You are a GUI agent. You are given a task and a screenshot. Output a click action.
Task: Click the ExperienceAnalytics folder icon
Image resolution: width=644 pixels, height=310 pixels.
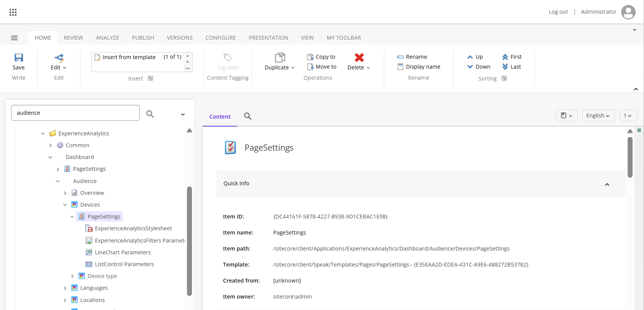tap(53, 133)
